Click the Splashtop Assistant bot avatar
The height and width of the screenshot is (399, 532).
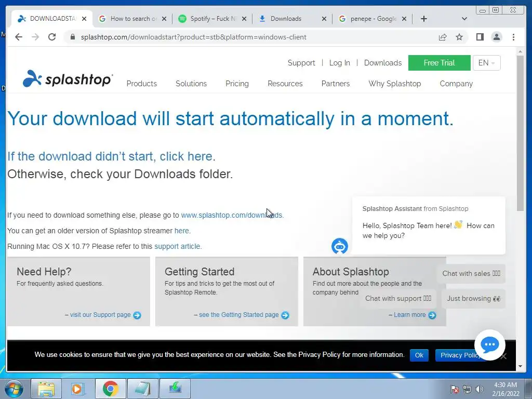coord(340,246)
